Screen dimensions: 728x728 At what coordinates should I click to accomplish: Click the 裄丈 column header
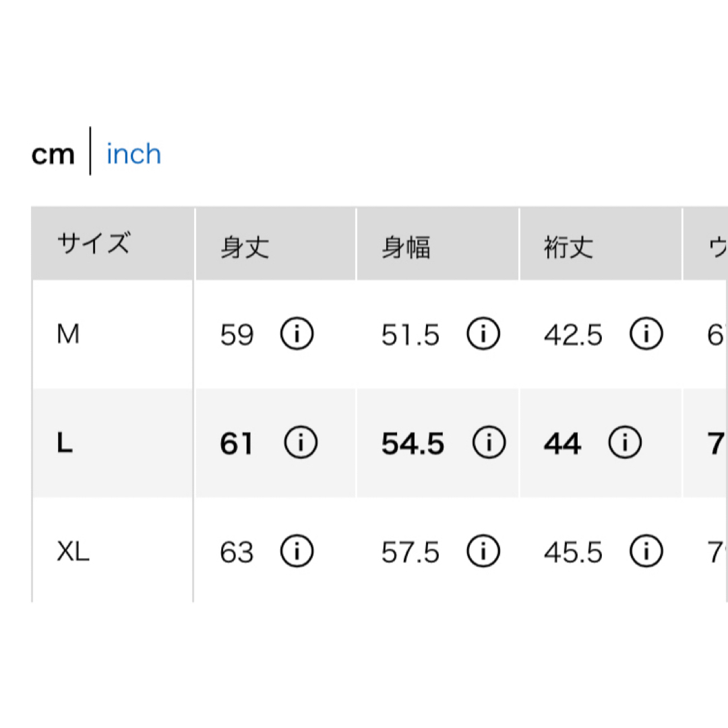569,247
